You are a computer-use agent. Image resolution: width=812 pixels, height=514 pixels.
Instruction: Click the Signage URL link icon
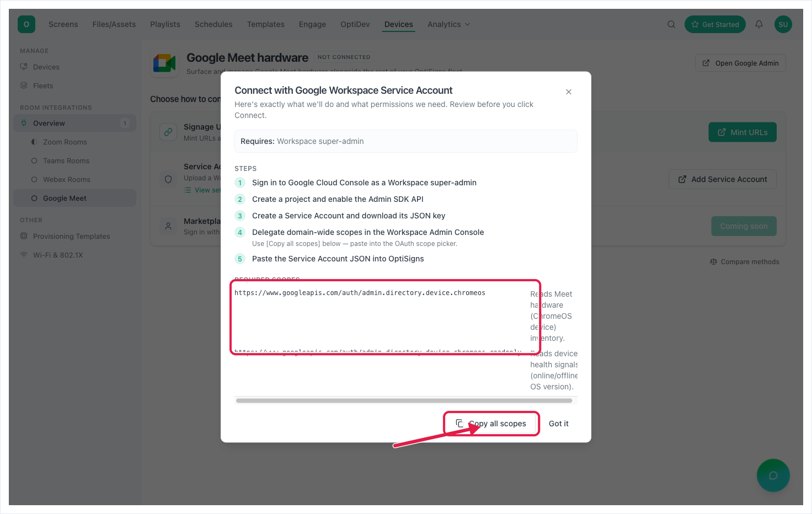tap(168, 132)
